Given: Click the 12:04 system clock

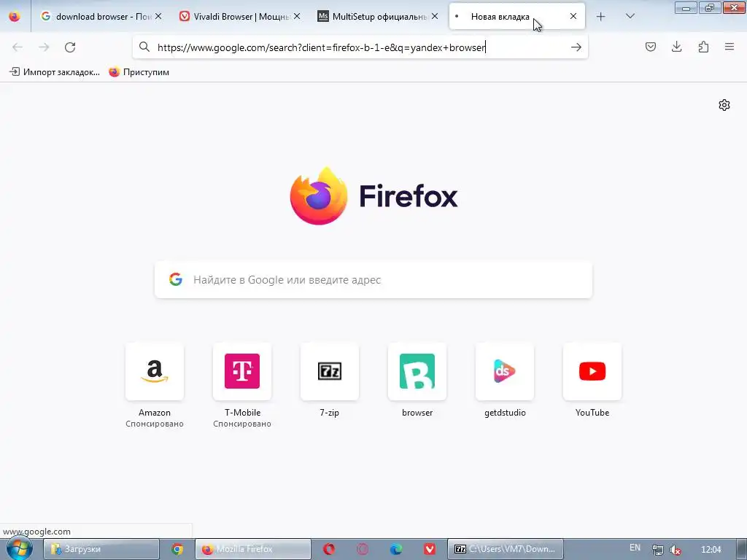Looking at the screenshot, I should [711, 549].
